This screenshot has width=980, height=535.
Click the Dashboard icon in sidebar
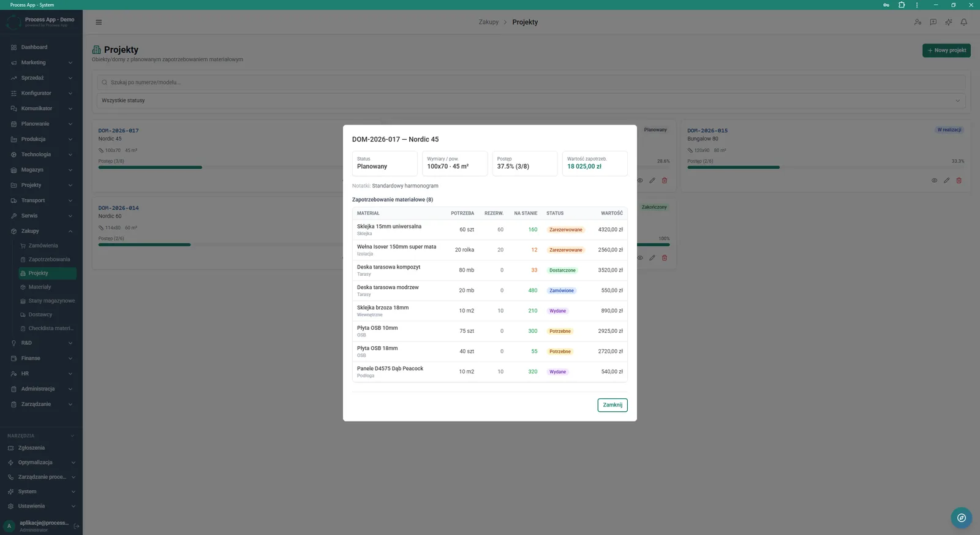pyautogui.click(x=13, y=47)
